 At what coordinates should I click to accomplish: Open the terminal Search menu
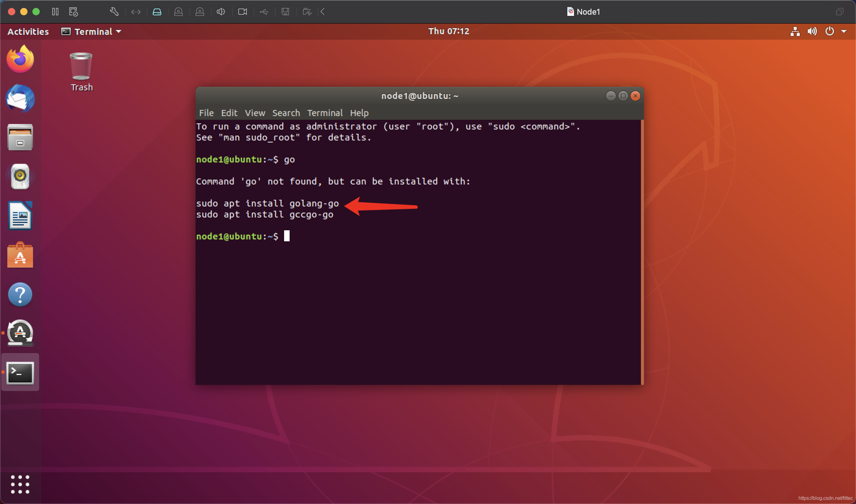pyautogui.click(x=286, y=113)
